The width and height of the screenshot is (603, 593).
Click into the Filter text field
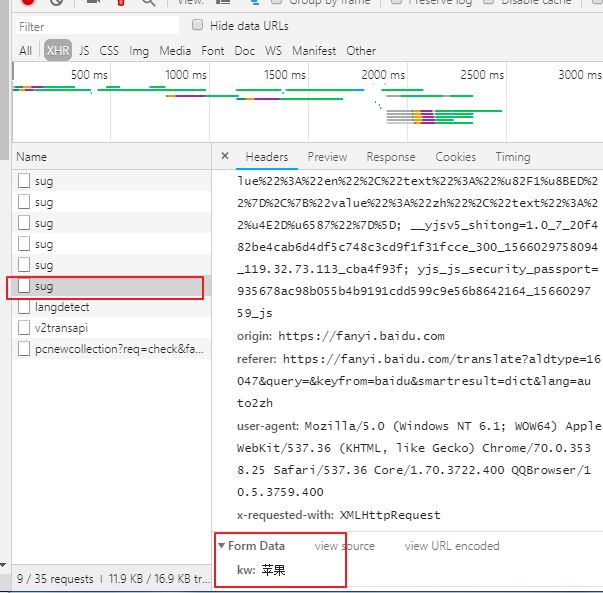pos(97,26)
